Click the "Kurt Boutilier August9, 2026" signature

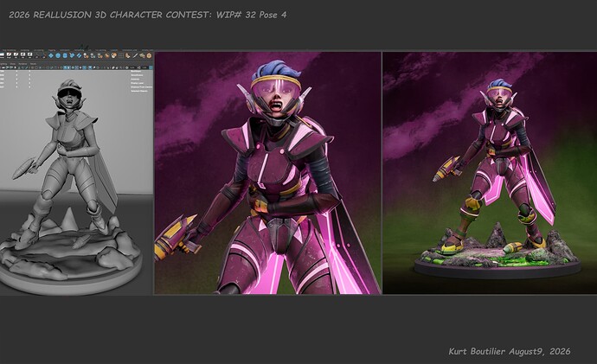510,351
